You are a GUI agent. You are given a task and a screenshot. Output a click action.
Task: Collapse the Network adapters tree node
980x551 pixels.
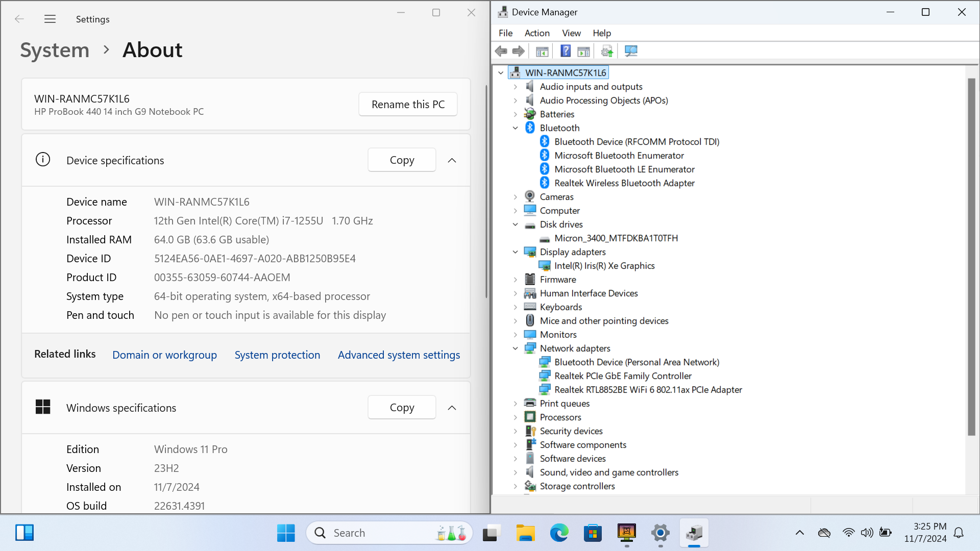coord(515,348)
